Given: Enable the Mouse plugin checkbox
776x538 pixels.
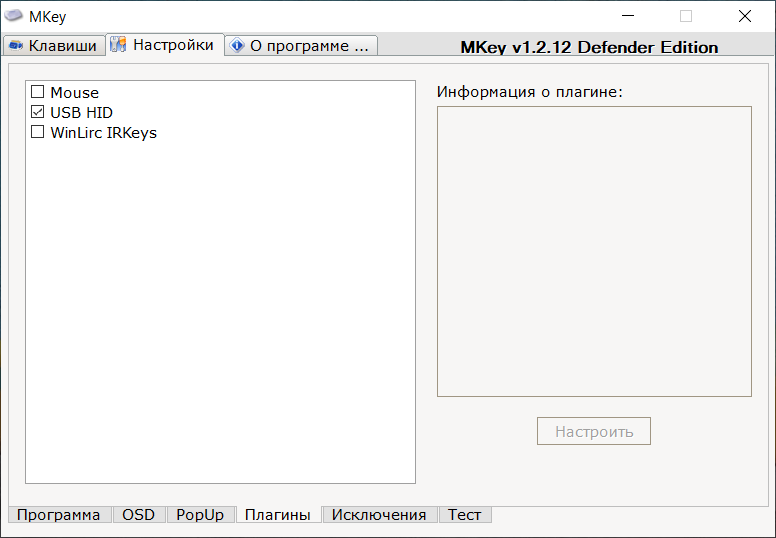Looking at the screenshot, I should tap(38, 92).
